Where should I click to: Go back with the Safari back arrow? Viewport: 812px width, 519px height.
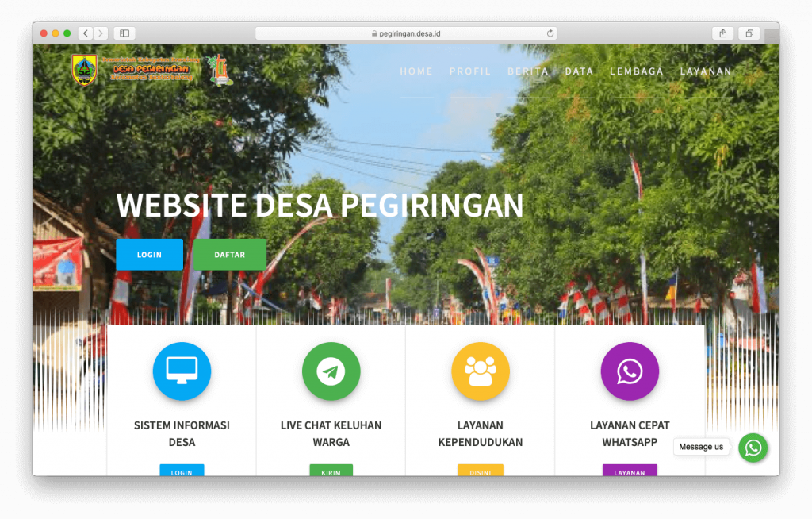pyautogui.click(x=86, y=33)
